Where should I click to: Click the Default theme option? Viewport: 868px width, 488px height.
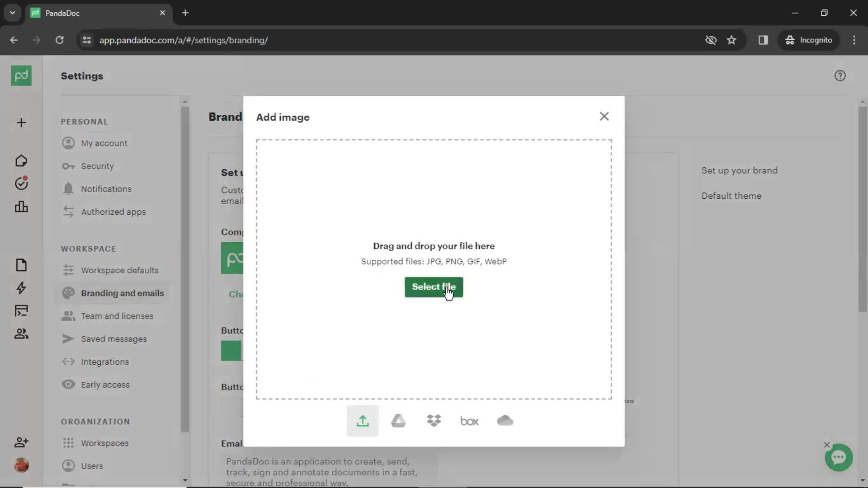732,196
